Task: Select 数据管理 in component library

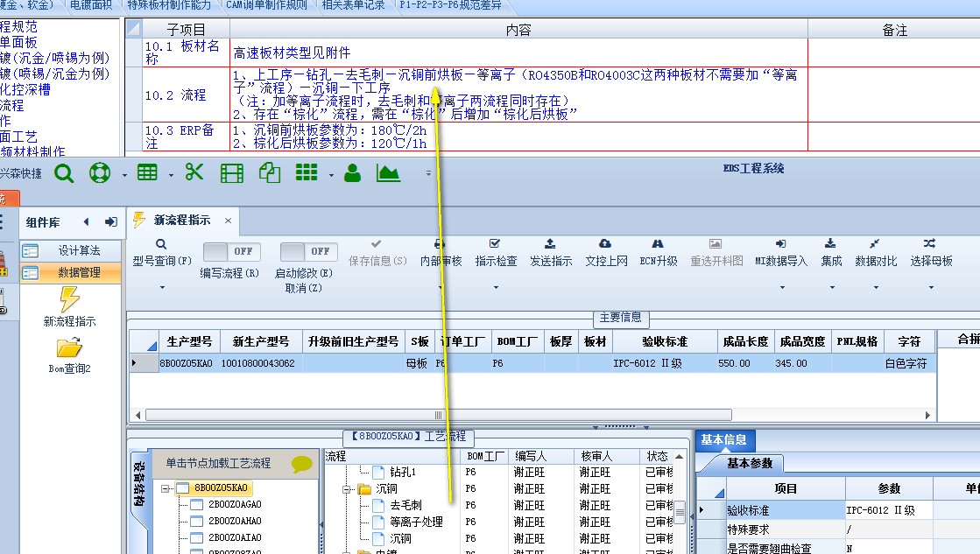Action: (71, 272)
